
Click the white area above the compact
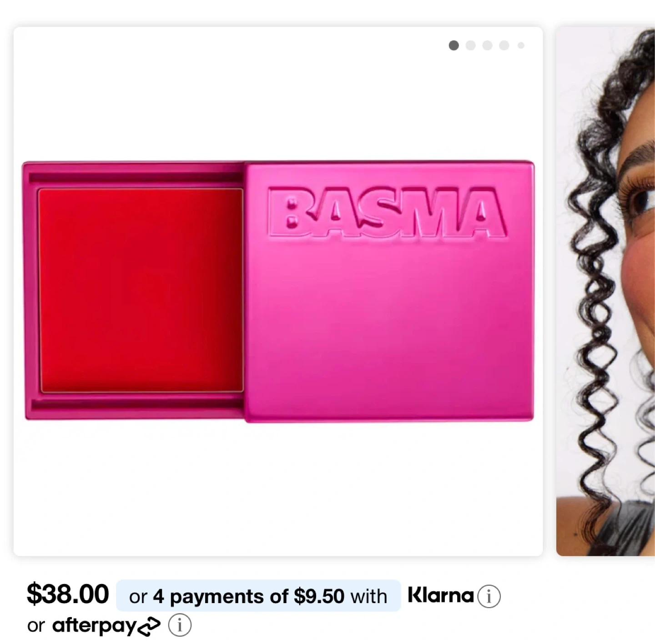(x=278, y=105)
